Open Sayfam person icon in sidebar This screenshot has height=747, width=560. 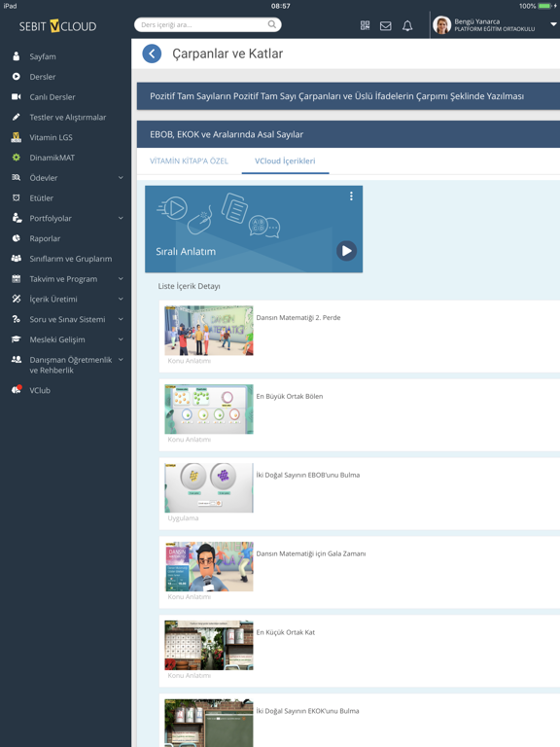point(17,56)
